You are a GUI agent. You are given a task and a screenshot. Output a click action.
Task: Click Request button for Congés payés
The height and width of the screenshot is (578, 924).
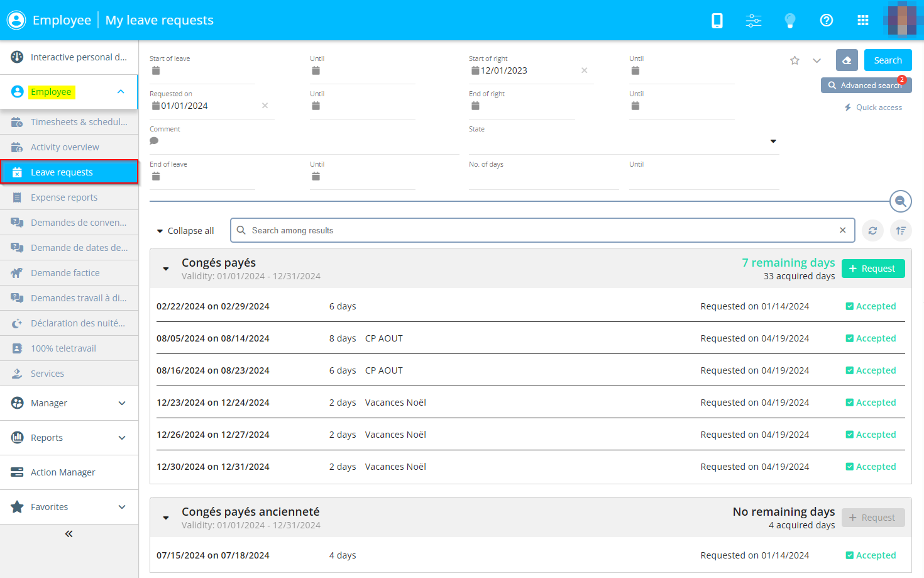pos(872,269)
